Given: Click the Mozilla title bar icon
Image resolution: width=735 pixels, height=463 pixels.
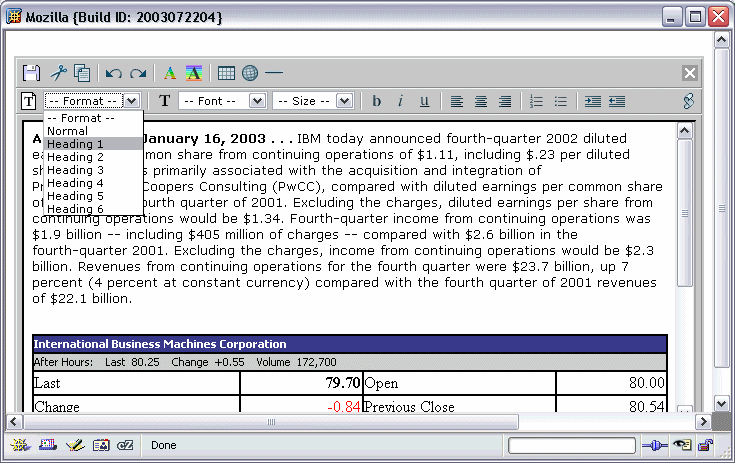Looking at the screenshot, I should (14, 16).
